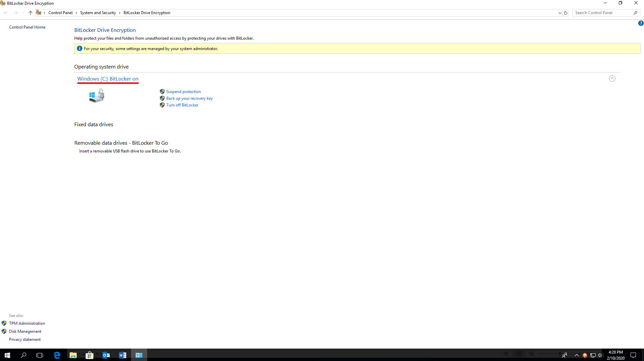
Task: Click the information icon in the yellow banner
Action: point(79,48)
